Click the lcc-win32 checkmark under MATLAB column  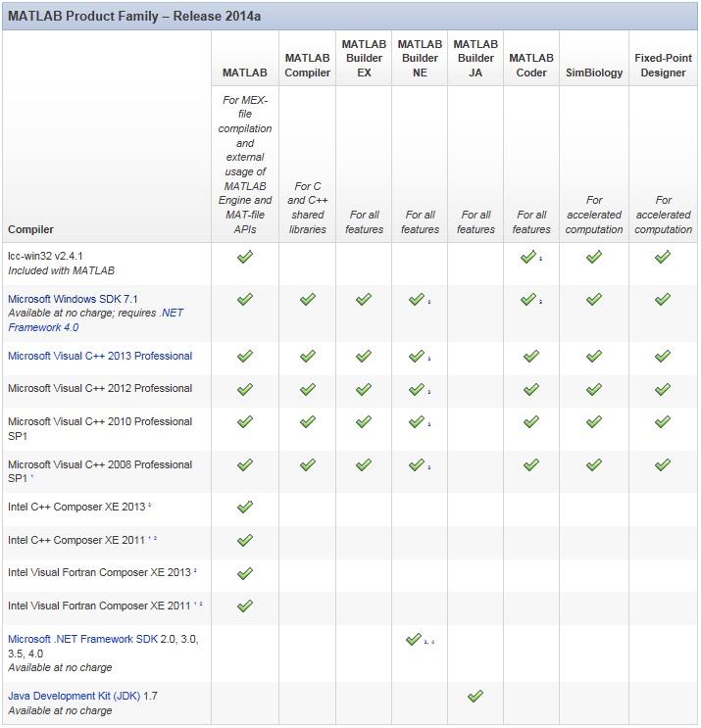tap(245, 257)
